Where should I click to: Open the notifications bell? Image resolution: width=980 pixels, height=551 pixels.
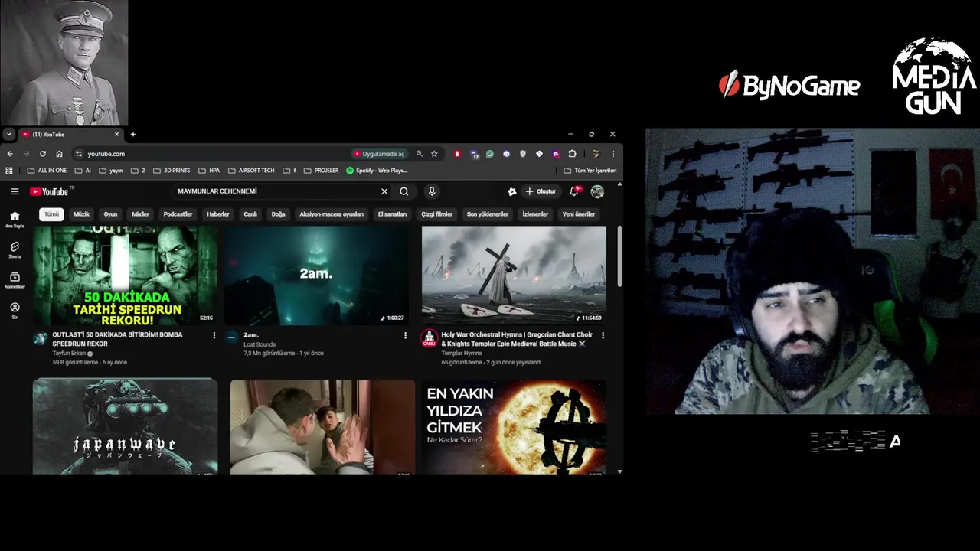(574, 191)
